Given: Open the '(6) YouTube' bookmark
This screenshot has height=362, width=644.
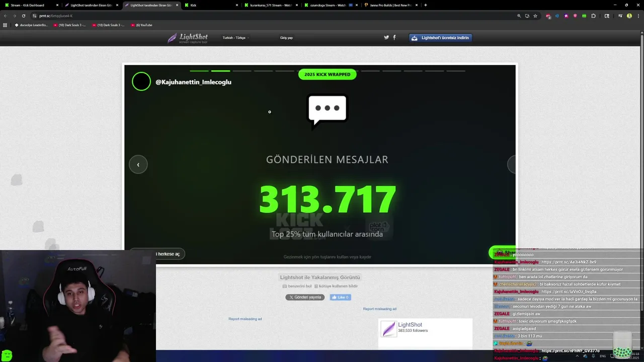Looking at the screenshot, I should 141,25.
